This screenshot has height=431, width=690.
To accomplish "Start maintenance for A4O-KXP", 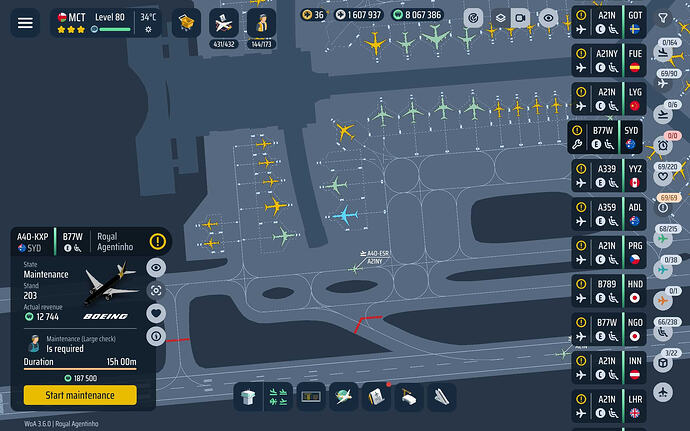I will (80, 395).
